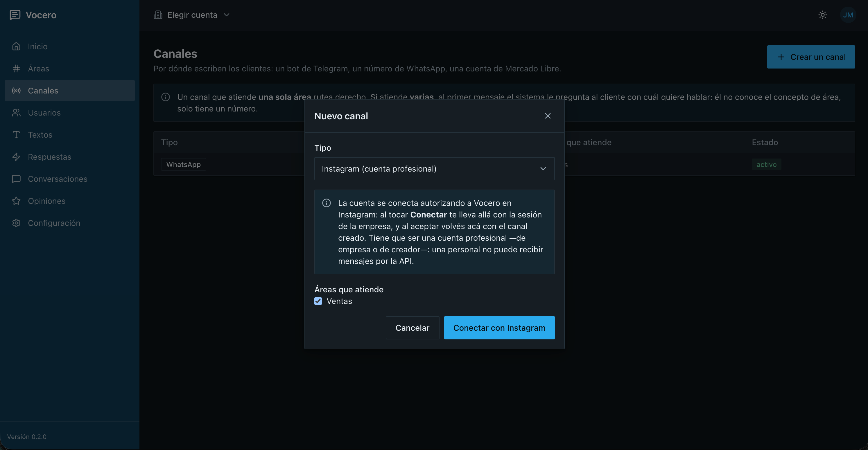Toggle the light theme sun icon

(x=822, y=15)
